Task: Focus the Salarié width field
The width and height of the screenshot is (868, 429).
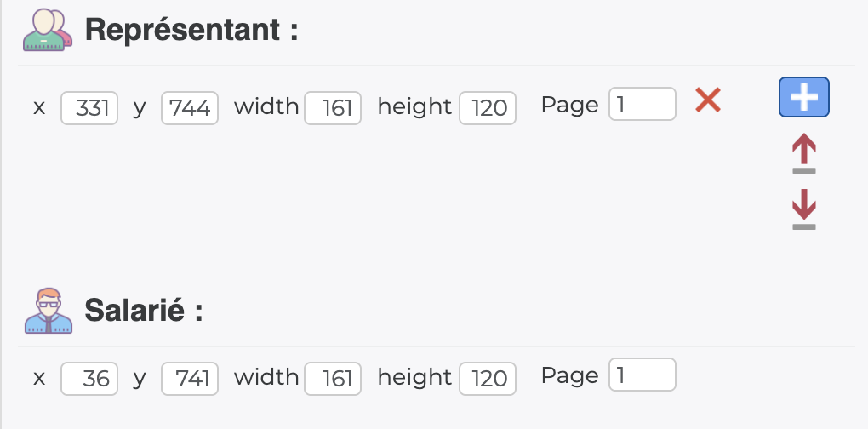Action: coord(333,378)
